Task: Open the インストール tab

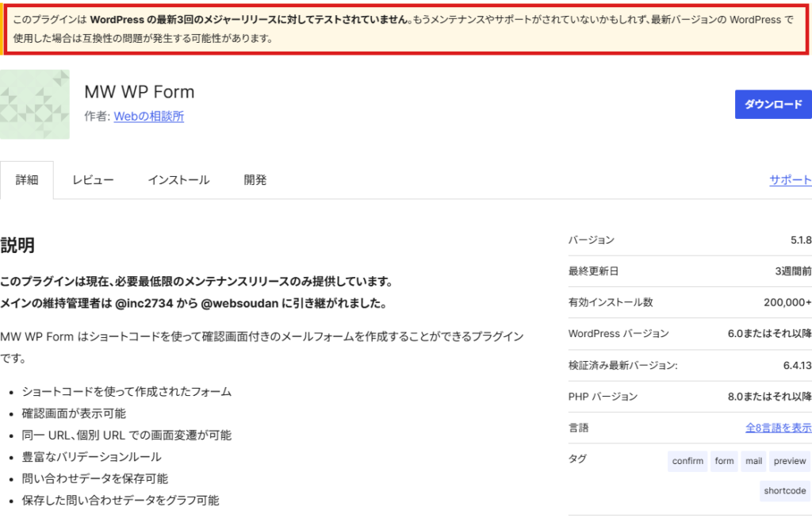Action: 178,180
